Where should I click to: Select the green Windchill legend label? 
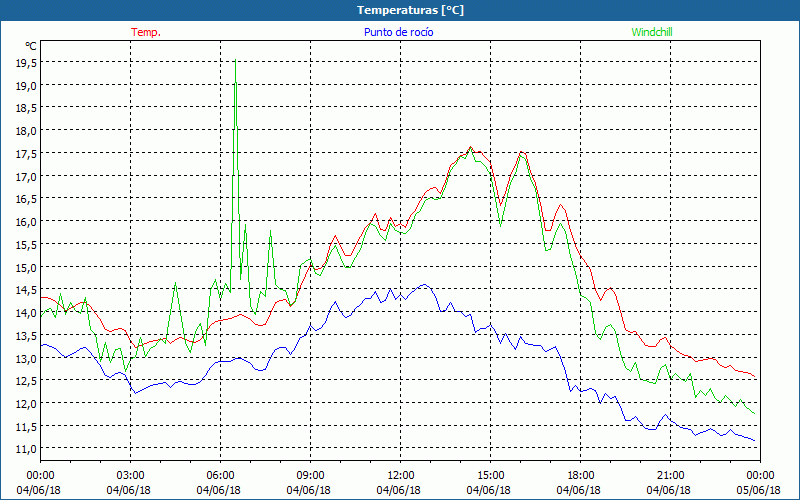[652, 32]
